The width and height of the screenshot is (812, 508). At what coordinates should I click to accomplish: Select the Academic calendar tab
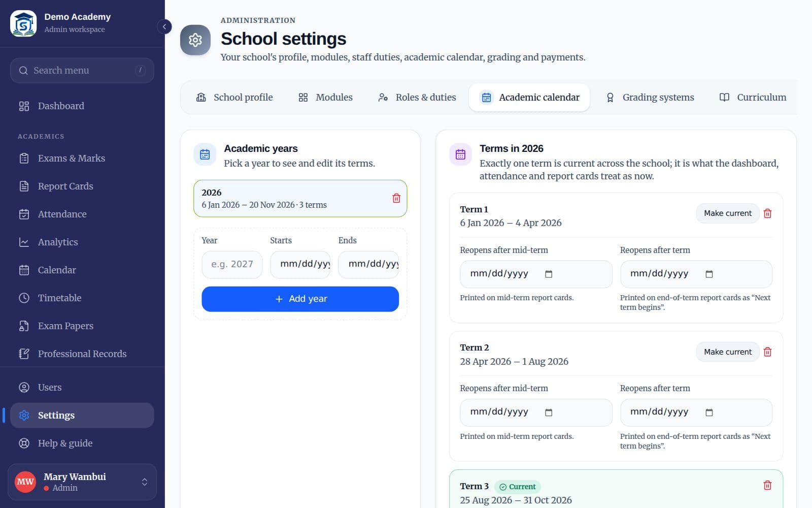tap(529, 98)
